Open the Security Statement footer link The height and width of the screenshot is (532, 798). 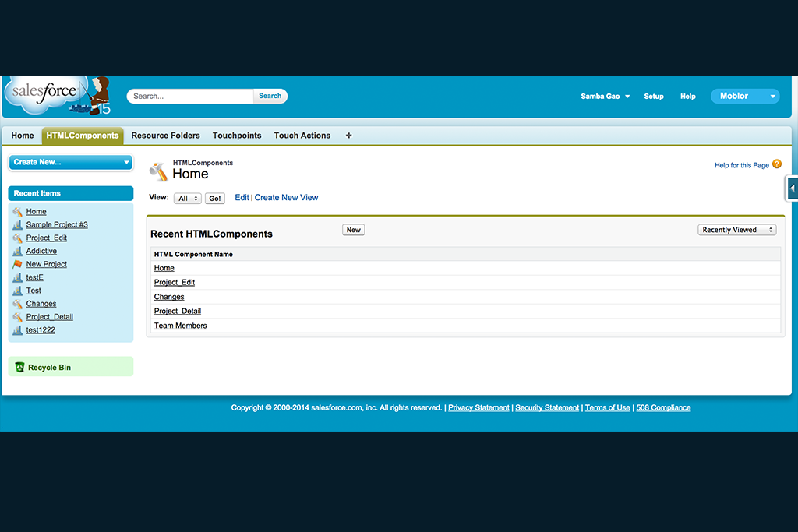coord(547,408)
